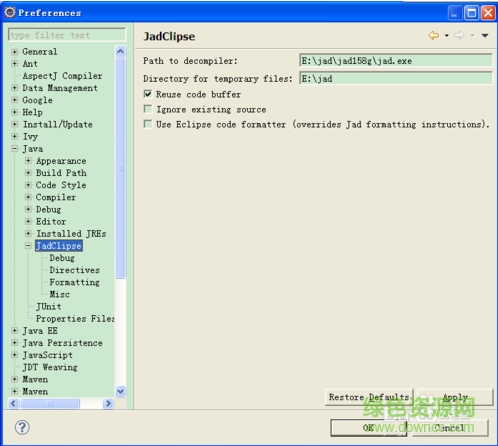
Task: Click the horizontal scroll left arrow
Action: tap(13, 403)
